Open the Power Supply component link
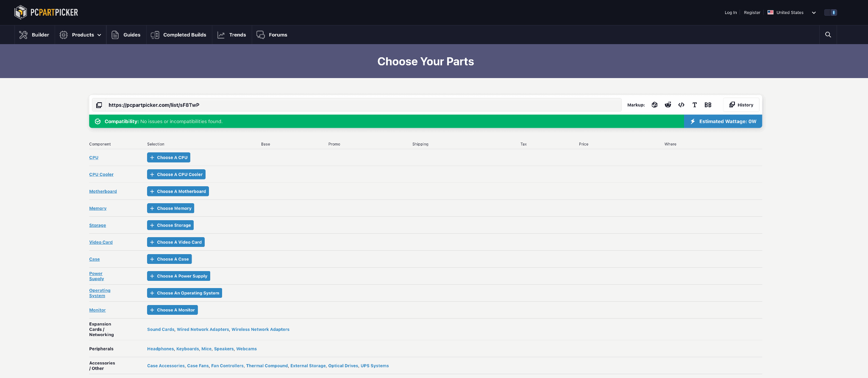The width and height of the screenshot is (868, 378). pyautogui.click(x=96, y=276)
